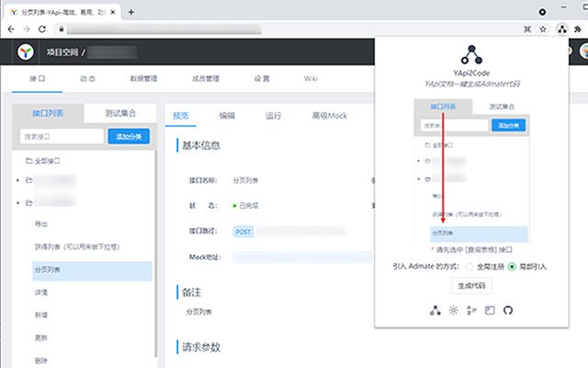
Task: Switch to the 编辑 tab
Action: point(227,116)
